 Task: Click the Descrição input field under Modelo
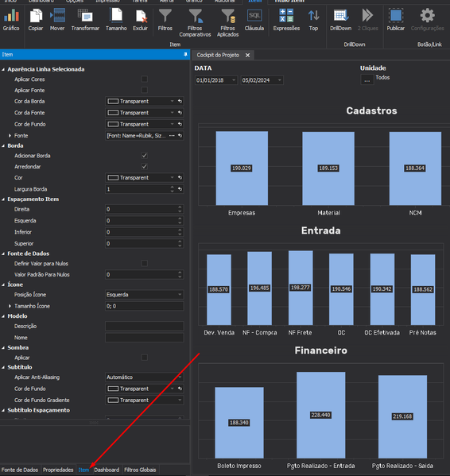point(144,326)
